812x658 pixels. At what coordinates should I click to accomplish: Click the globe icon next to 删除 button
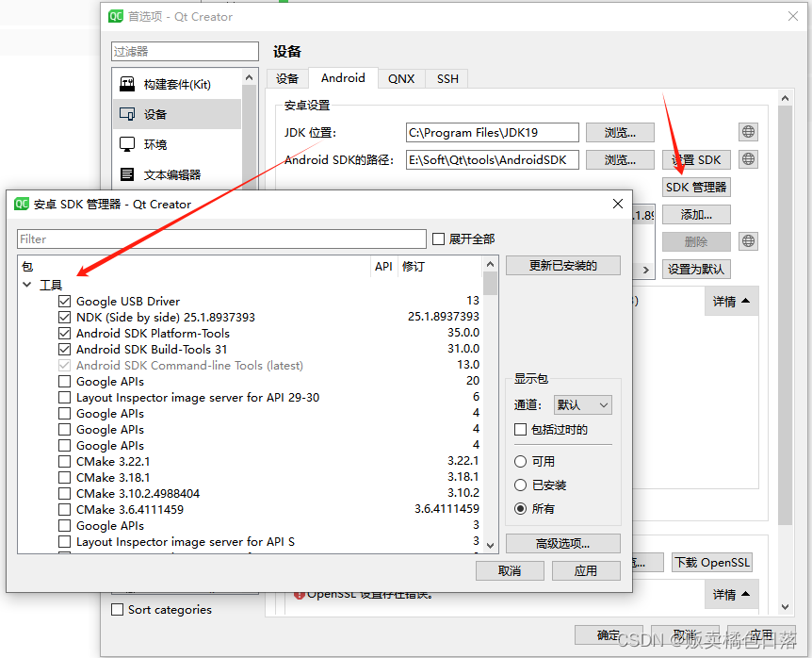(x=747, y=241)
